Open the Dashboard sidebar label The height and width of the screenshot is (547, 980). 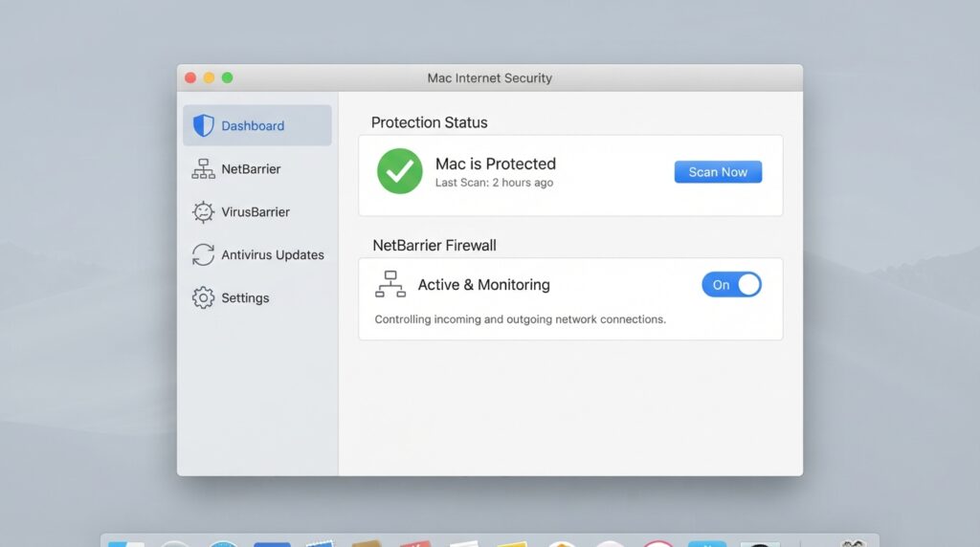point(253,126)
